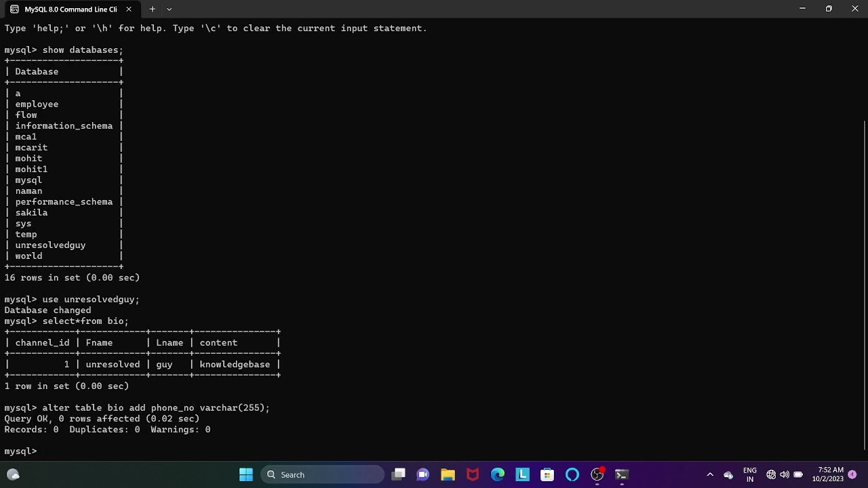The height and width of the screenshot is (488, 868).
Task: Close the MySQL 8.0 Command Line tab
Action: click(129, 9)
